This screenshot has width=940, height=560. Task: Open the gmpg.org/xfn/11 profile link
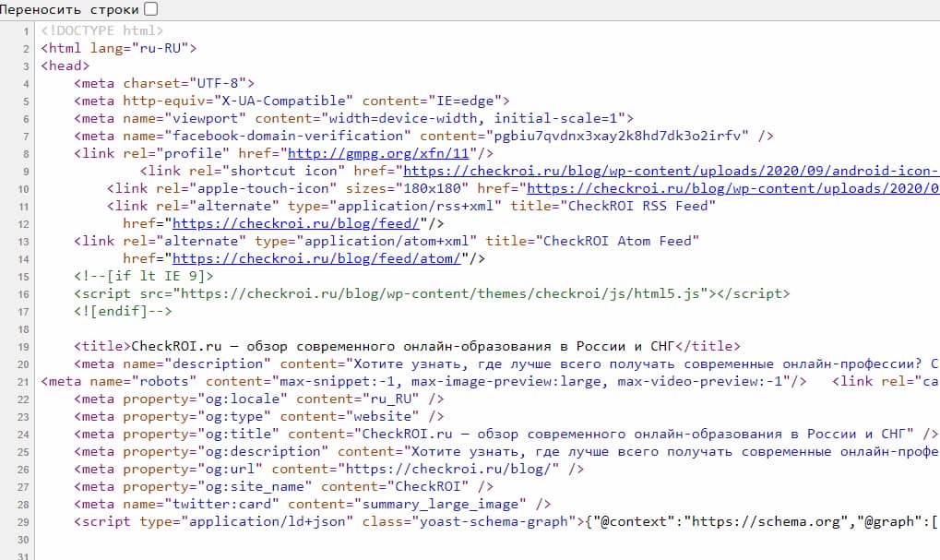coord(383,153)
